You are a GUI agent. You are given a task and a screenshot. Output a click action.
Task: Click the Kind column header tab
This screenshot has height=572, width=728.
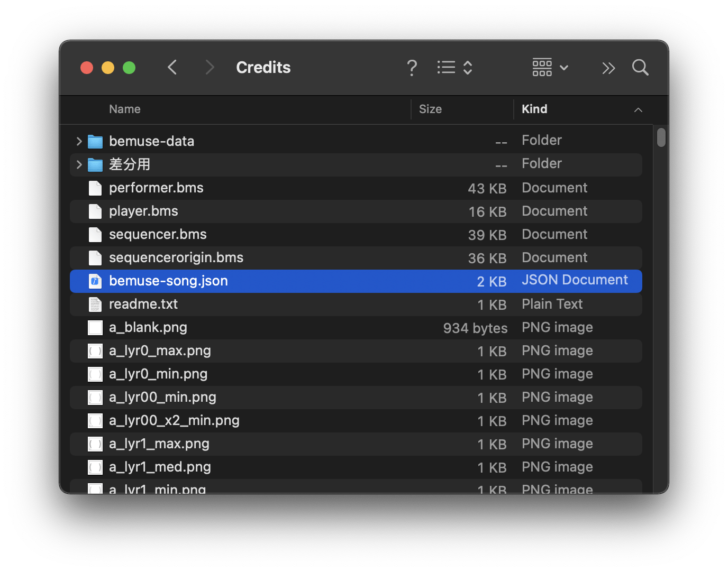[534, 109]
